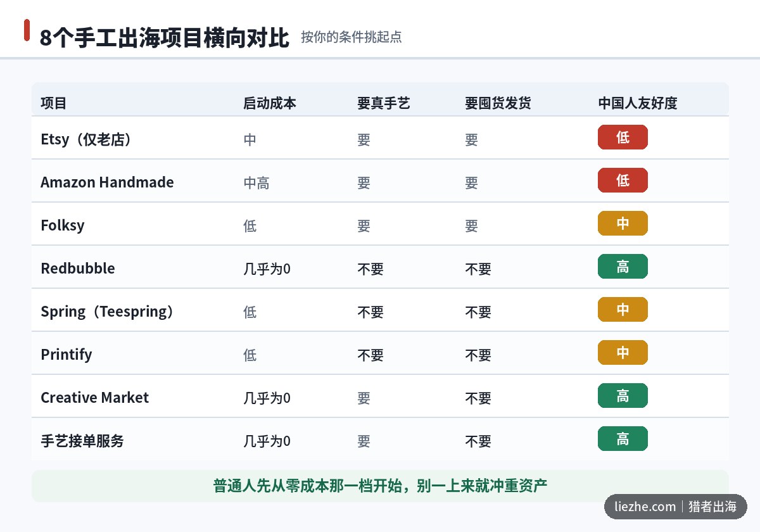The width and height of the screenshot is (760, 532).
Task: Click the orange 中 badge in Spring row
Action: pyautogui.click(x=623, y=310)
